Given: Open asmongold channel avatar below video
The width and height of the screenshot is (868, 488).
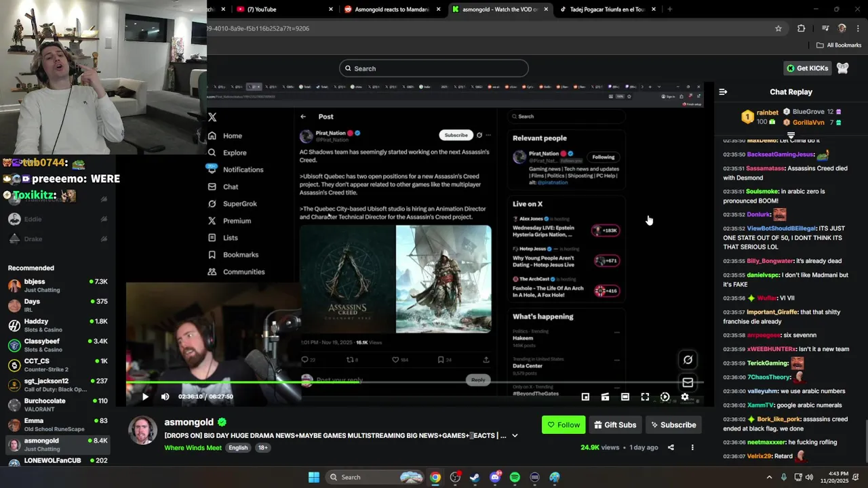Looking at the screenshot, I should tap(143, 431).
